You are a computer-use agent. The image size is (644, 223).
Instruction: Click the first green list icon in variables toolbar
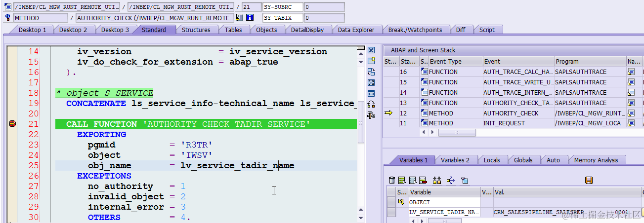click(x=402, y=181)
